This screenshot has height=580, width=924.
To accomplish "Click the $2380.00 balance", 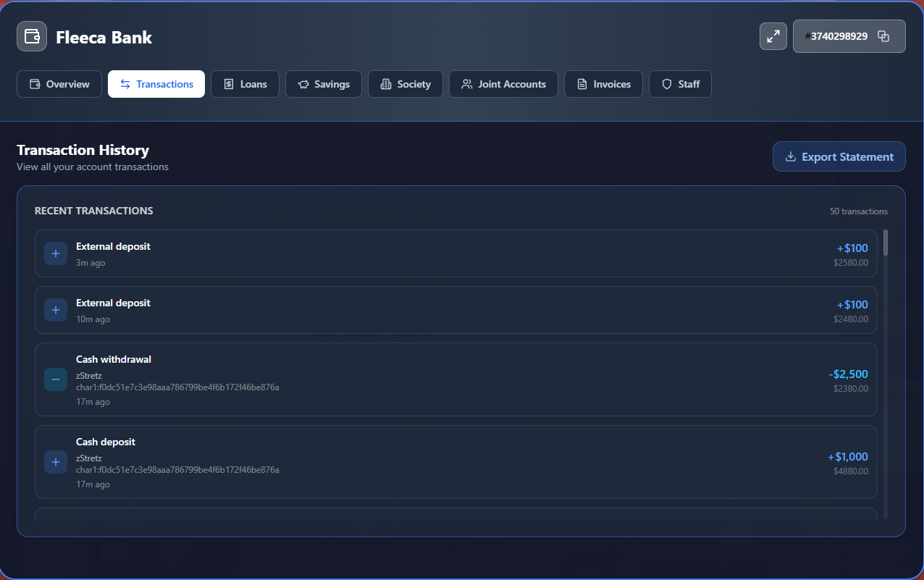I will [x=851, y=389].
